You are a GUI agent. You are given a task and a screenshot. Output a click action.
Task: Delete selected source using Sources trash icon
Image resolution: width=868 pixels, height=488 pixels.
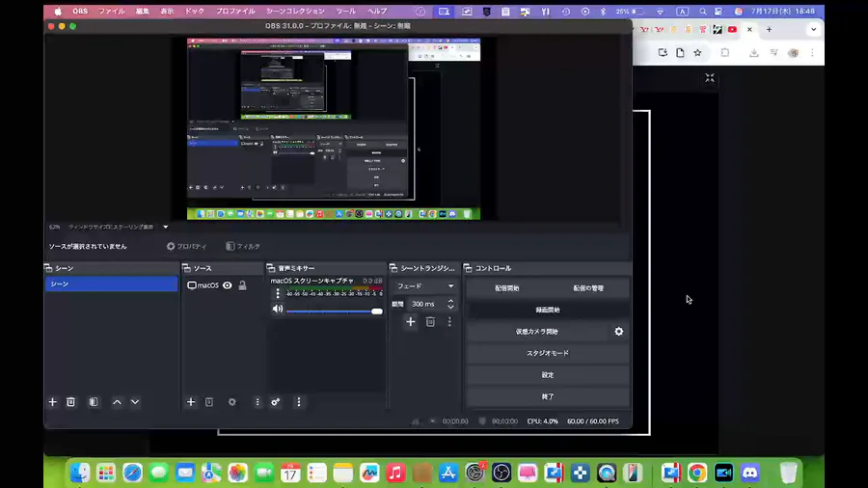209,402
